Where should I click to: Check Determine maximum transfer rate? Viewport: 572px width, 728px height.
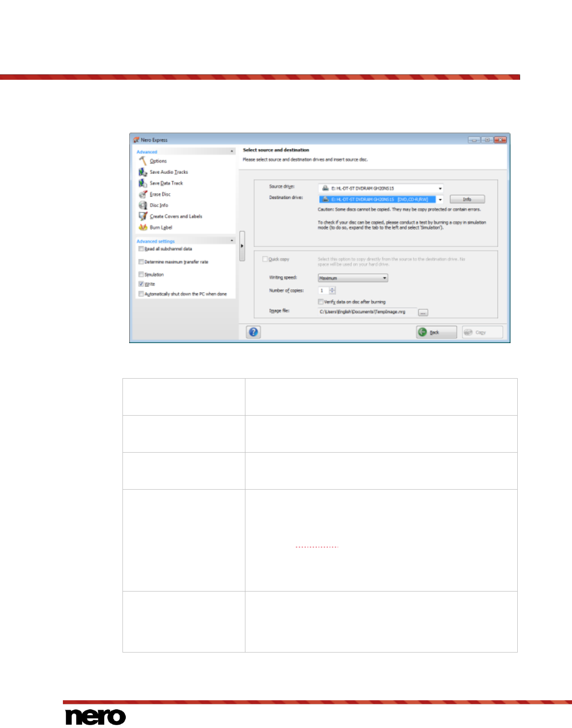pyautogui.click(x=141, y=262)
